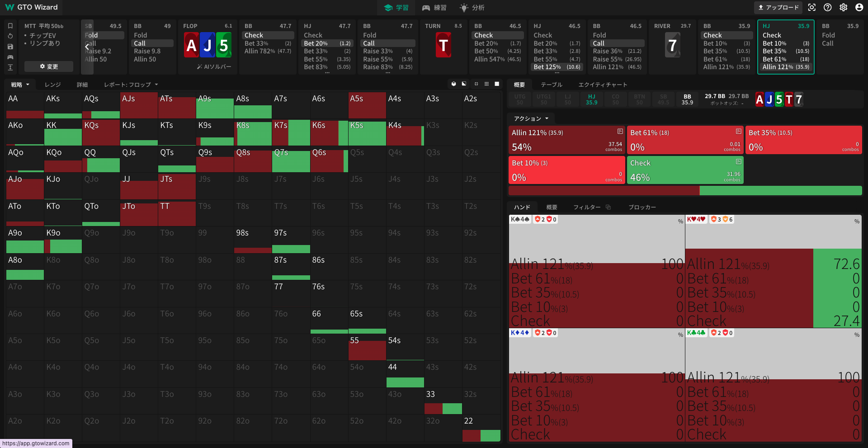Switch to the フィルター tab
The height and width of the screenshot is (448, 868).
pyautogui.click(x=587, y=207)
